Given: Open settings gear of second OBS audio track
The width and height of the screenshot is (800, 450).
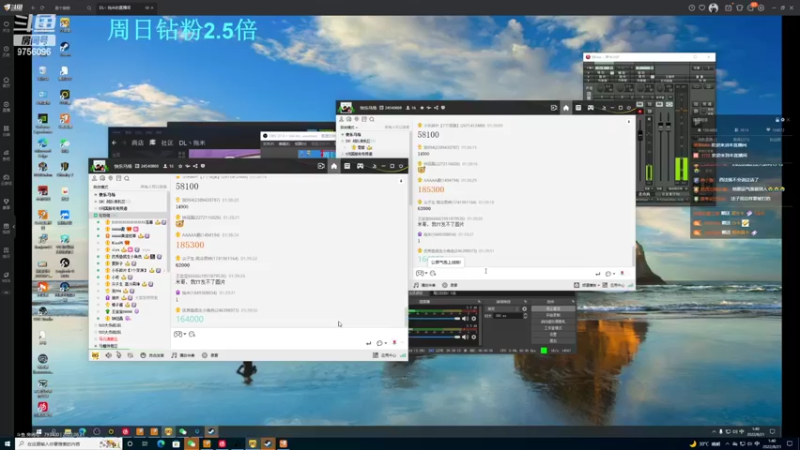Looking at the screenshot, I should pos(474,337).
